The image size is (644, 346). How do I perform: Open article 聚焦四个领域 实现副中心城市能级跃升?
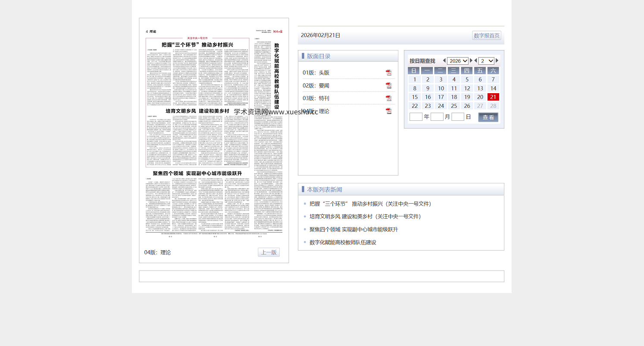tap(353, 230)
